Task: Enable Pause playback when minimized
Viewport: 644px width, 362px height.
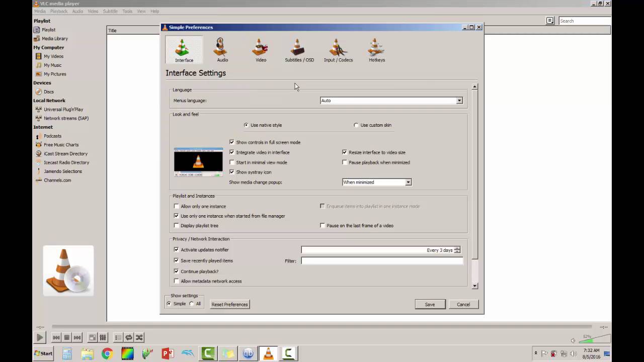Action: point(345,162)
